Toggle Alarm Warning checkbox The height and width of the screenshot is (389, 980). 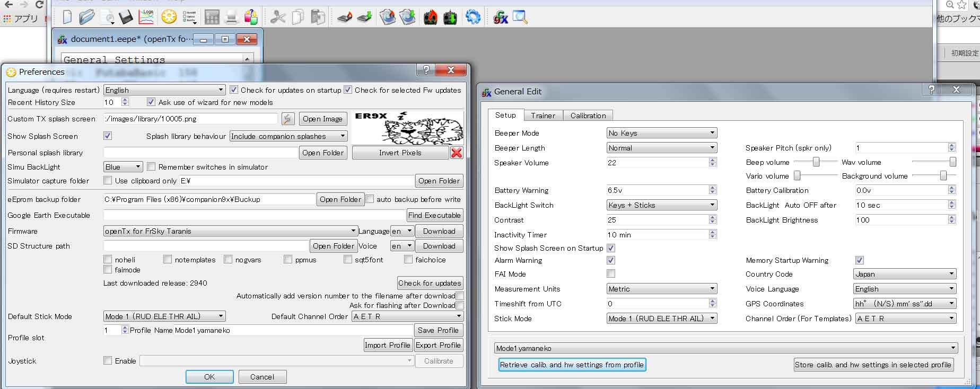point(611,260)
